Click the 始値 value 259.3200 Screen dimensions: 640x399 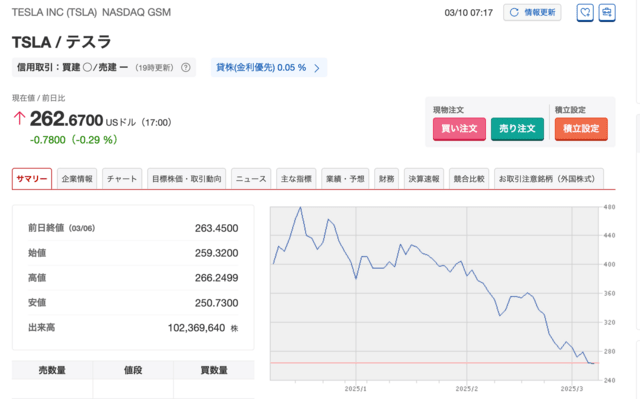(216, 253)
